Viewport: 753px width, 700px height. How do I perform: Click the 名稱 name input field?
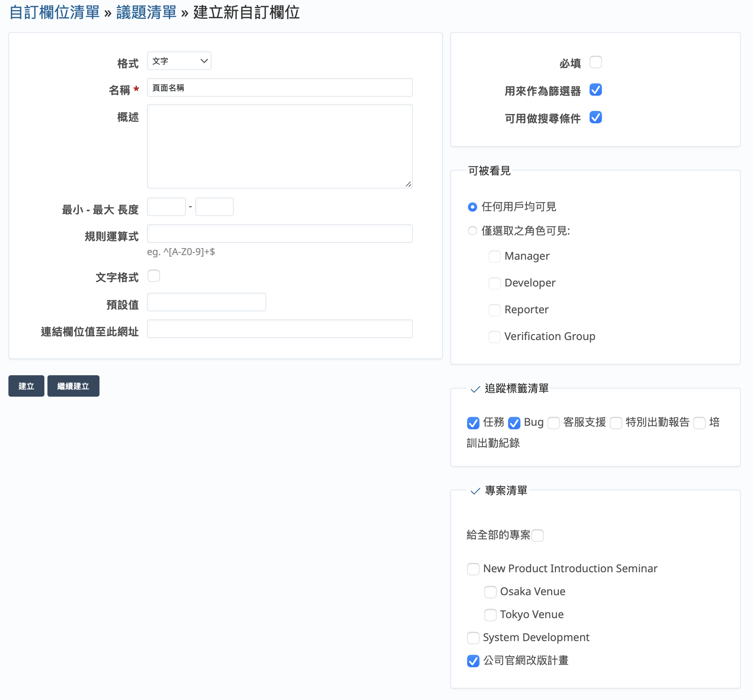click(280, 88)
